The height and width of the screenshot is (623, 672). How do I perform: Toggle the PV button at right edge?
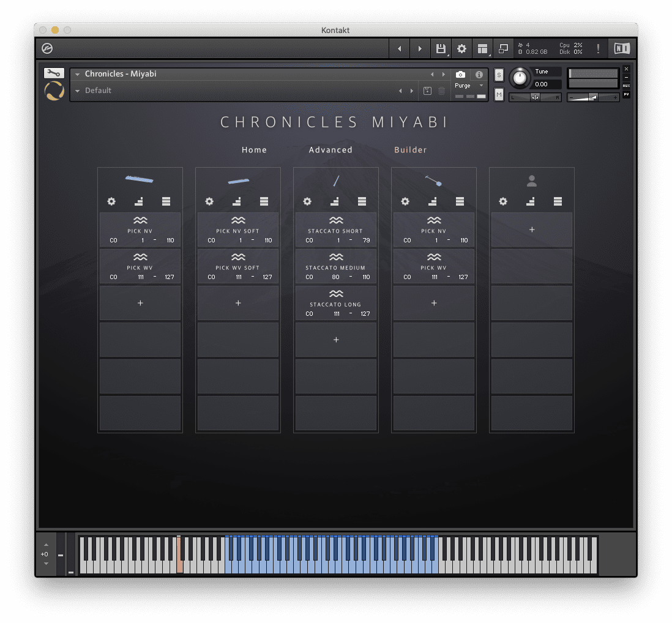[627, 94]
